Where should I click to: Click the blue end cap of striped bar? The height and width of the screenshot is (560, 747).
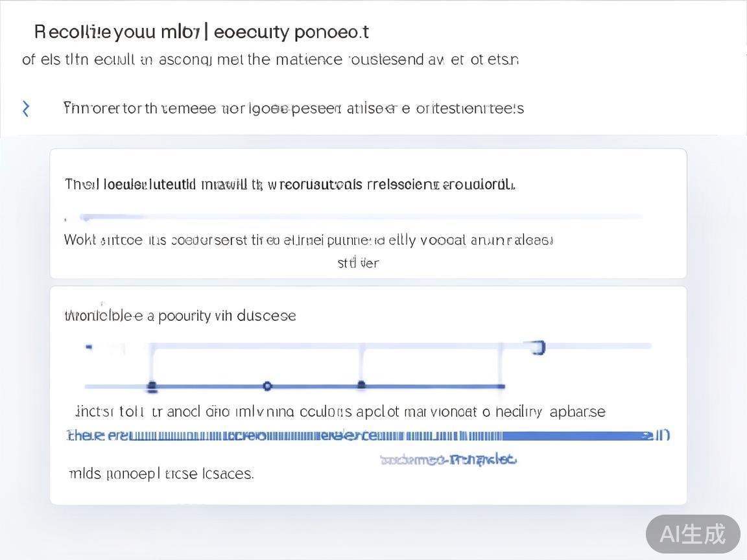661,436
